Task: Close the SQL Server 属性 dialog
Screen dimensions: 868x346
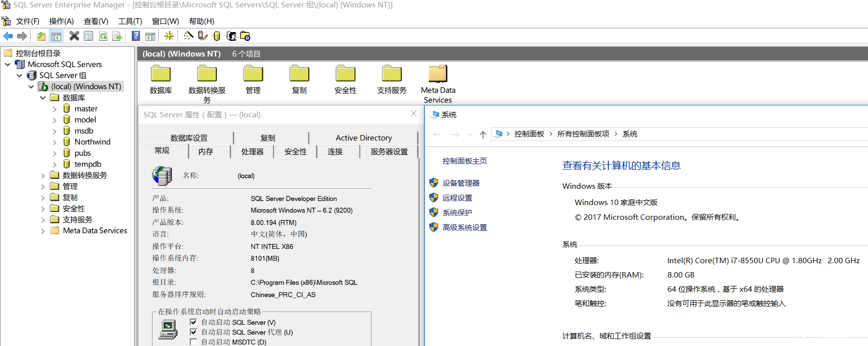Action: (414, 114)
